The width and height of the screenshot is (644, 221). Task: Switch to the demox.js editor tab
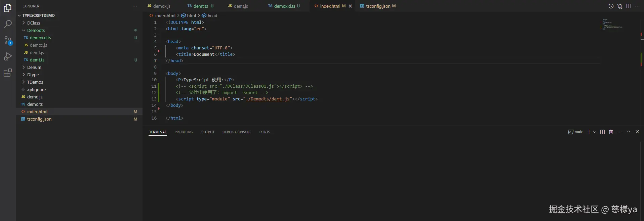pyautogui.click(x=163, y=6)
